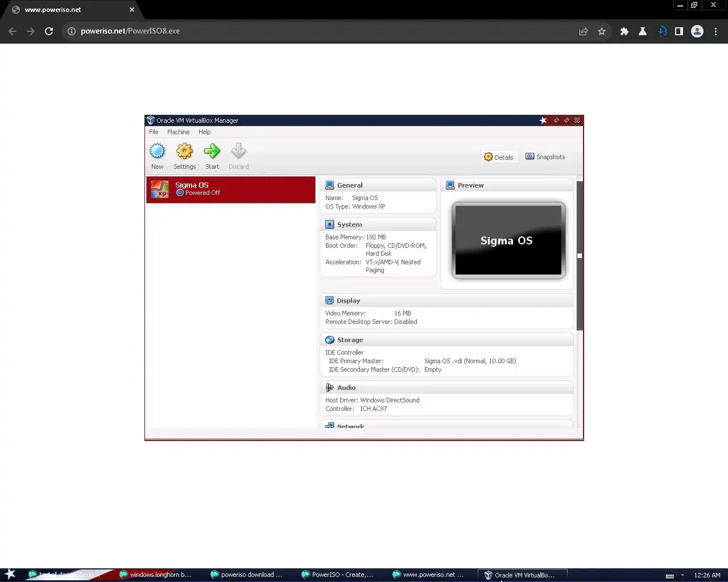The width and height of the screenshot is (728, 582).
Task: Switch to the Snapshots view
Action: coord(545,157)
